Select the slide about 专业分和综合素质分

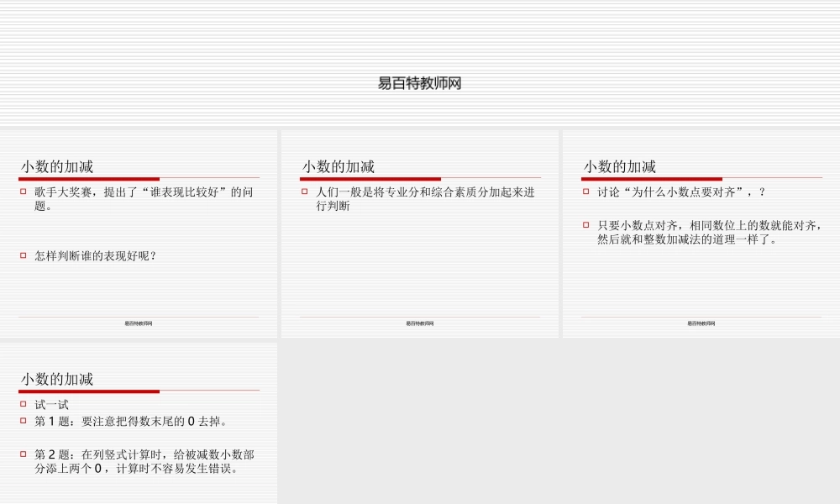[x=420, y=234]
